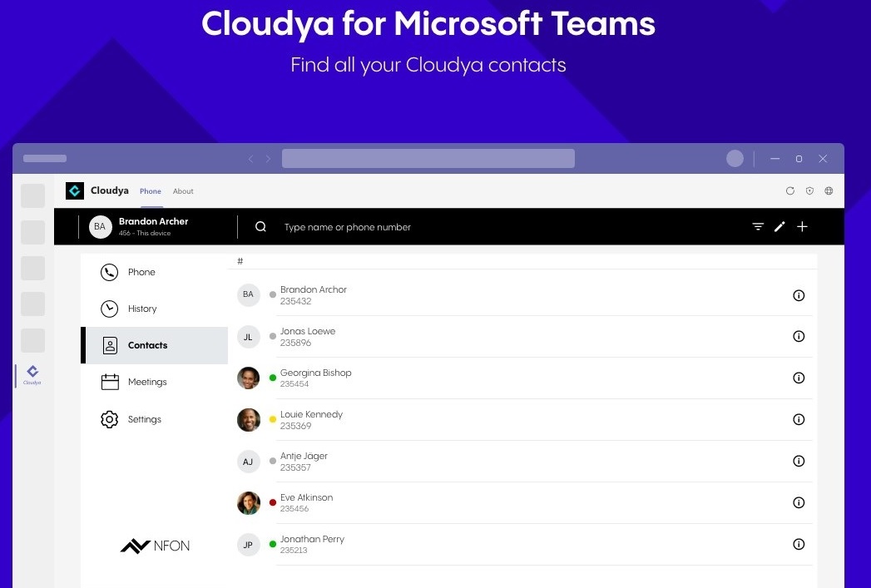Show info for Jonathan Perry
871x588 pixels.
pos(799,544)
